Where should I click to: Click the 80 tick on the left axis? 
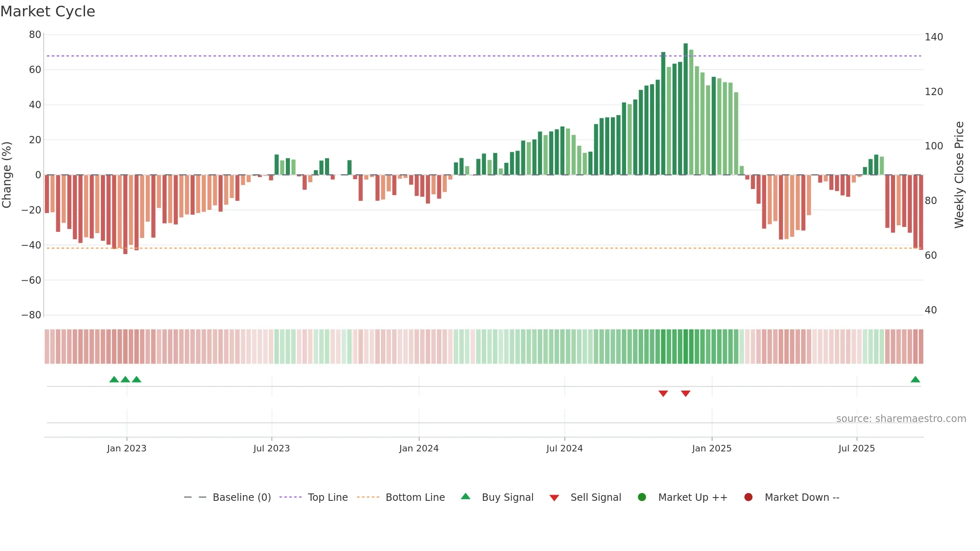click(x=35, y=35)
